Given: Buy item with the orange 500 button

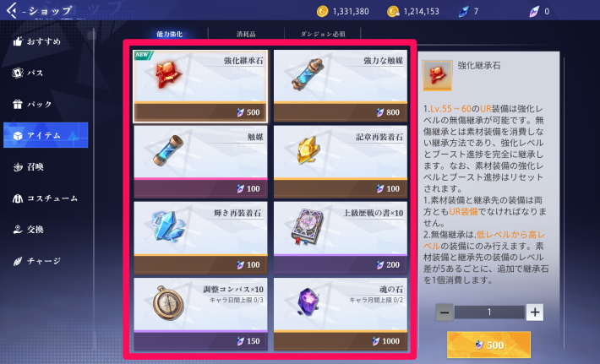Looking at the screenshot, I should tap(488, 345).
